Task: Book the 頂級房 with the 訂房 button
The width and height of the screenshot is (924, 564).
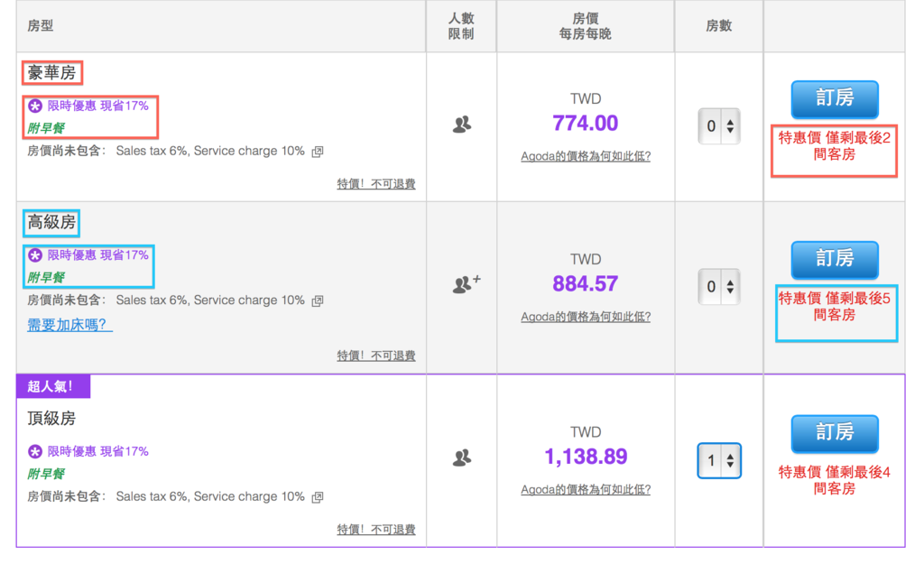Action: 834,434
